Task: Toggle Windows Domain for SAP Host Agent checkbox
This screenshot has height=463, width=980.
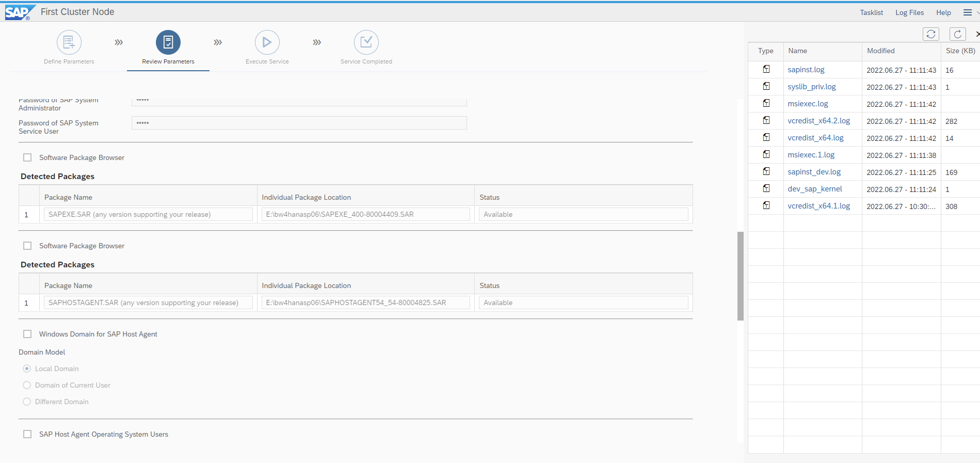Action: tap(27, 334)
